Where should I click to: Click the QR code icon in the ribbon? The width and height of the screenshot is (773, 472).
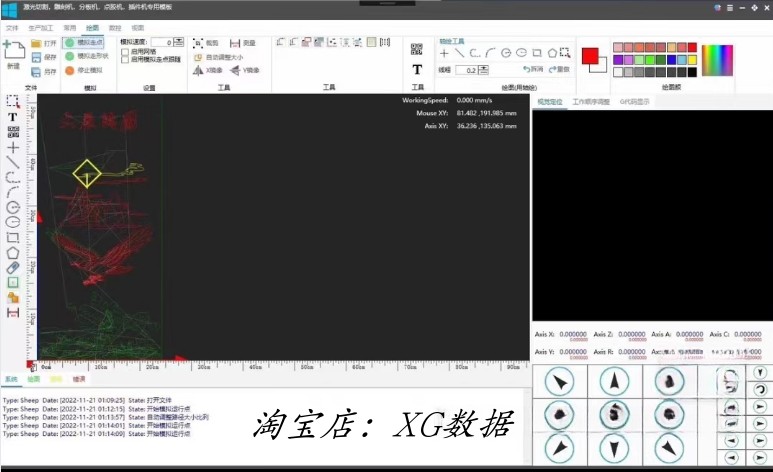(x=417, y=49)
